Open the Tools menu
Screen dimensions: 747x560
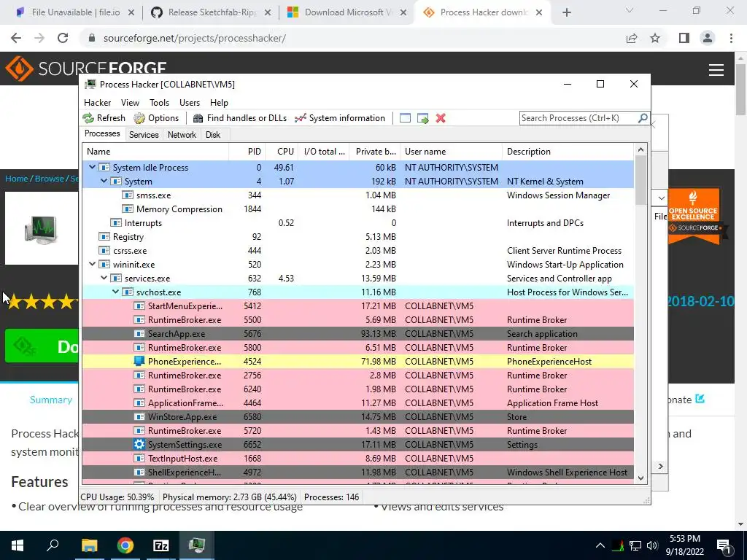pyautogui.click(x=159, y=102)
